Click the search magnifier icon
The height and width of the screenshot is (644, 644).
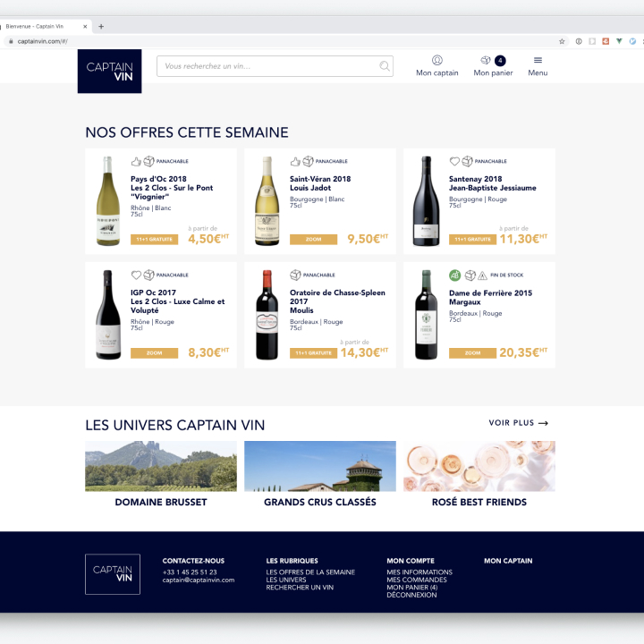tap(385, 65)
